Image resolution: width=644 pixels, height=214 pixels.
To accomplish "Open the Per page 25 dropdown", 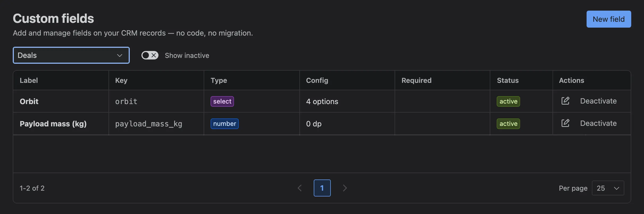I will (608, 188).
